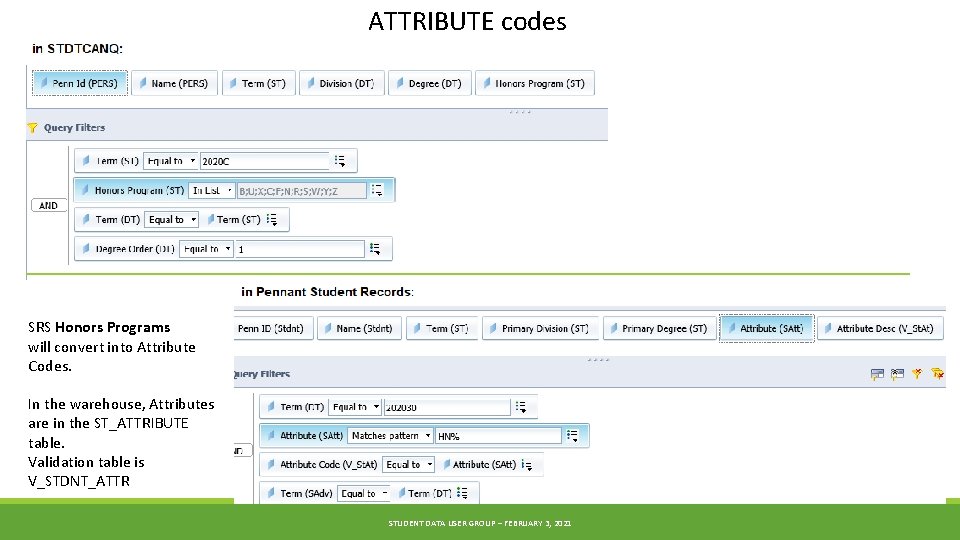Viewport: 960px width, 540px height.
Task: Click the Degree Order (DT) filter label
Action: click(x=135, y=249)
